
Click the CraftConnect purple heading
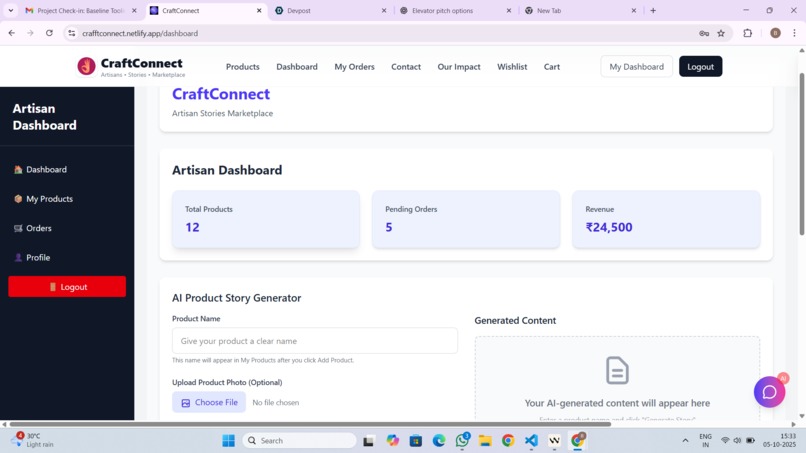(x=221, y=94)
